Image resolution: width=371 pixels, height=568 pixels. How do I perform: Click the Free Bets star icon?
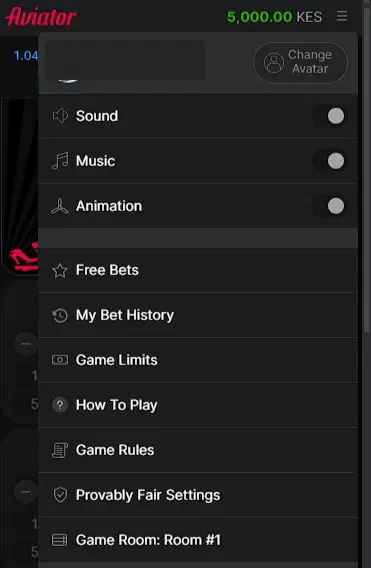coord(60,270)
